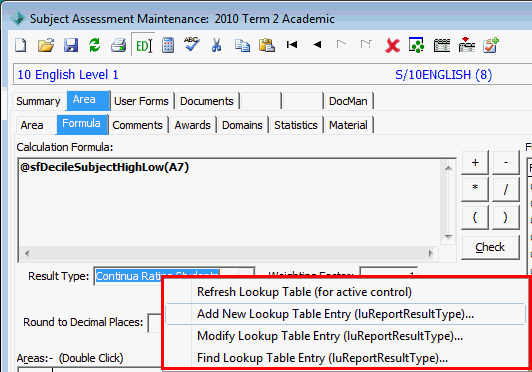Insert divide slash button
This screenshot has height=372, width=532.
(x=506, y=189)
